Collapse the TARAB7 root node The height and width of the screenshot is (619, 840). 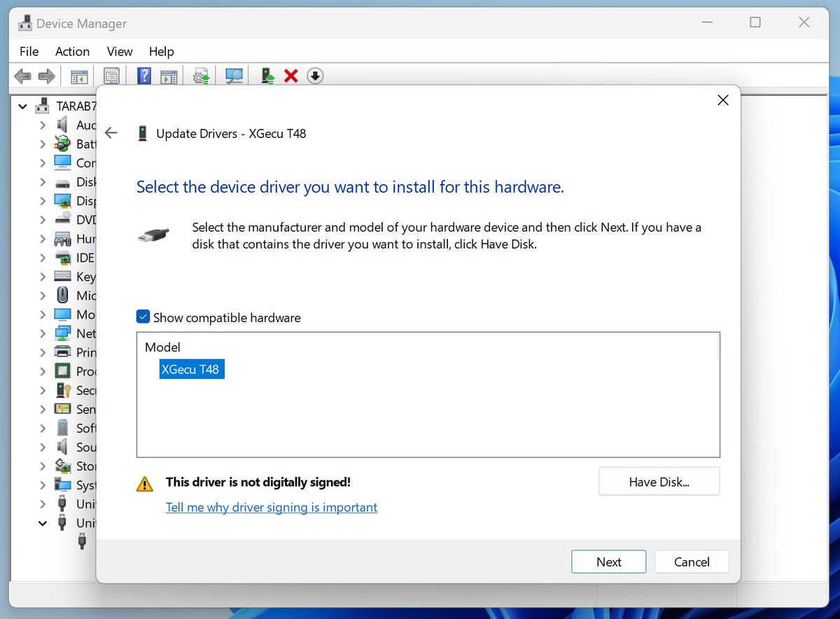(x=23, y=107)
